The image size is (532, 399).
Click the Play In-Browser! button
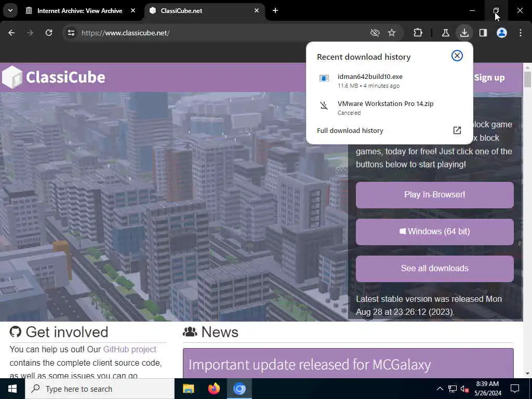point(435,195)
